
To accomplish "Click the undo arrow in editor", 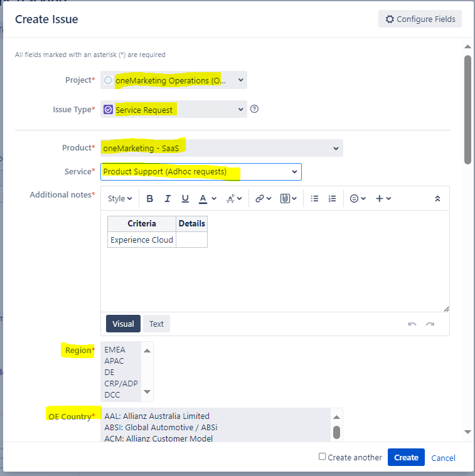I will [x=412, y=324].
